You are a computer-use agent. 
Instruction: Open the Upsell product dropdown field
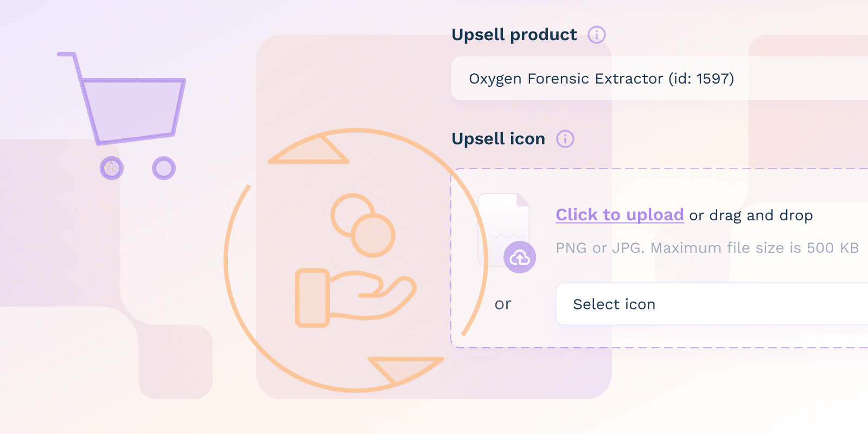point(660,78)
